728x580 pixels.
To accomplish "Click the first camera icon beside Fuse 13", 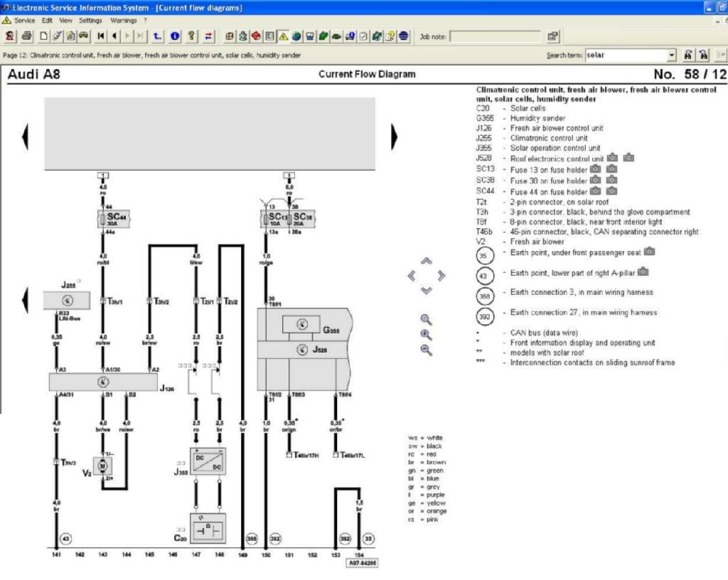I will [x=595, y=169].
